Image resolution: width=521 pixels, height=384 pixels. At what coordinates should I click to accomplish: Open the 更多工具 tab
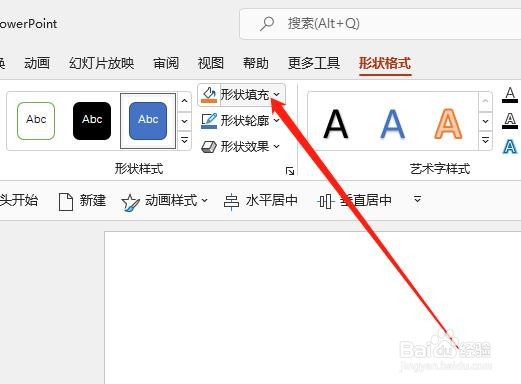(x=314, y=63)
